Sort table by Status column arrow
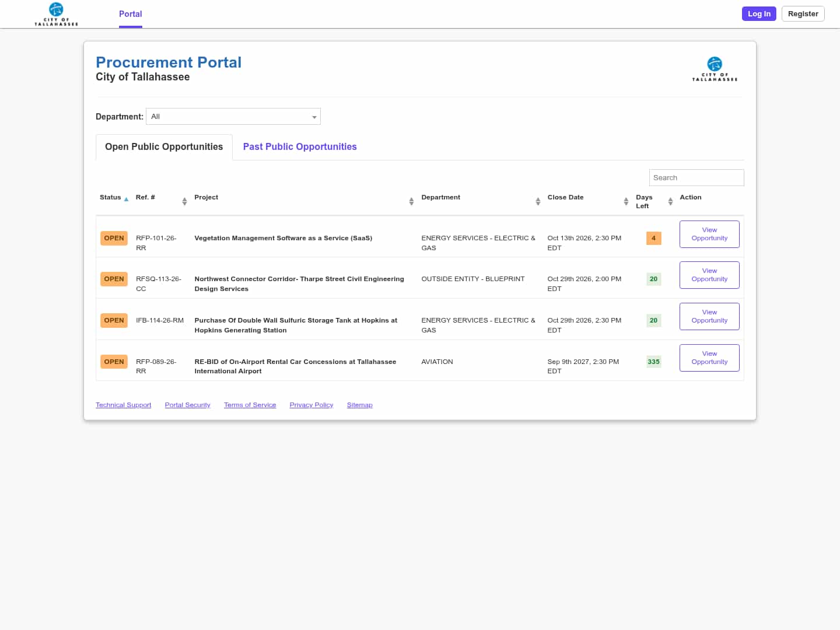This screenshot has width=840, height=630. (x=126, y=199)
